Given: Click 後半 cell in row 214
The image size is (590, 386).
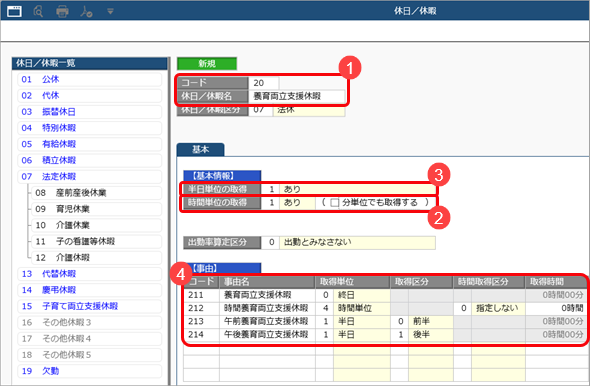Looking at the screenshot, I should [430, 334].
